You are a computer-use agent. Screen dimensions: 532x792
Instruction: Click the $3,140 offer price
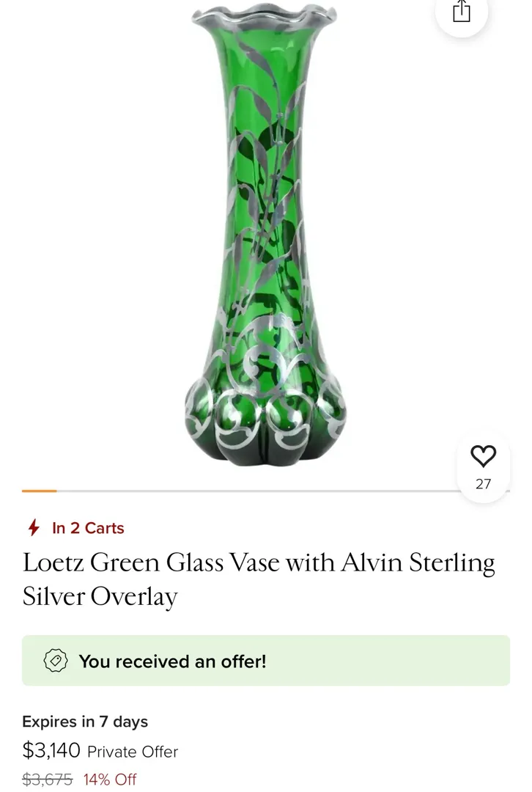tap(51, 750)
